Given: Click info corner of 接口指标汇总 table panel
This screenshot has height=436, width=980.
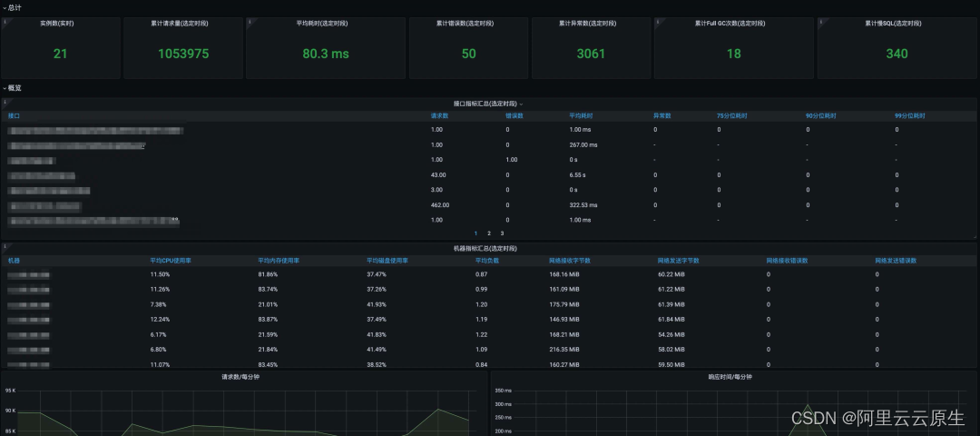Looking at the screenshot, I should 5,101.
